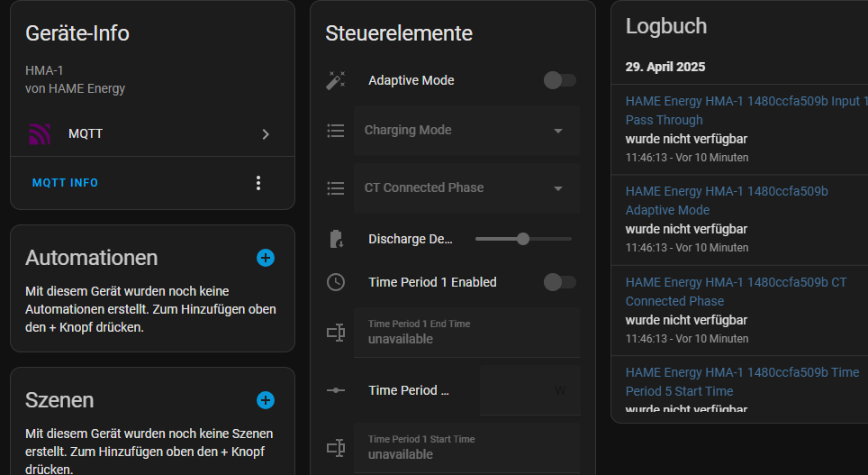
Task: Click the battery icon beside Discharge Depth
Action: coord(336,239)
